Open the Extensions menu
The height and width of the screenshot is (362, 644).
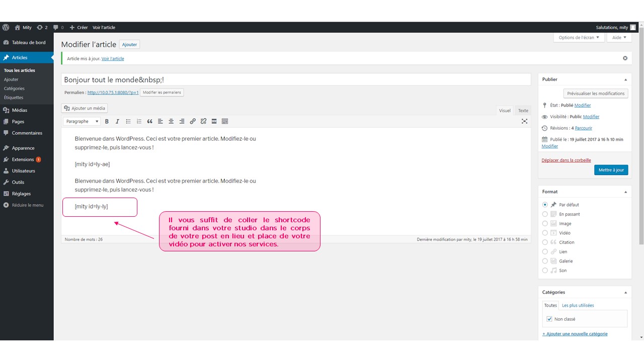[x=27, y=159]
